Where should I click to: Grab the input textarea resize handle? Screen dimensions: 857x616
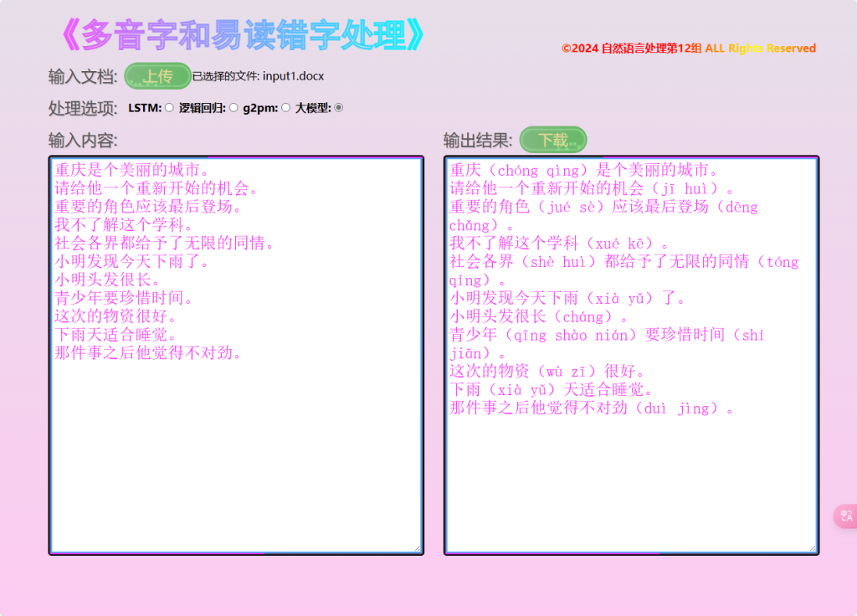417,548
